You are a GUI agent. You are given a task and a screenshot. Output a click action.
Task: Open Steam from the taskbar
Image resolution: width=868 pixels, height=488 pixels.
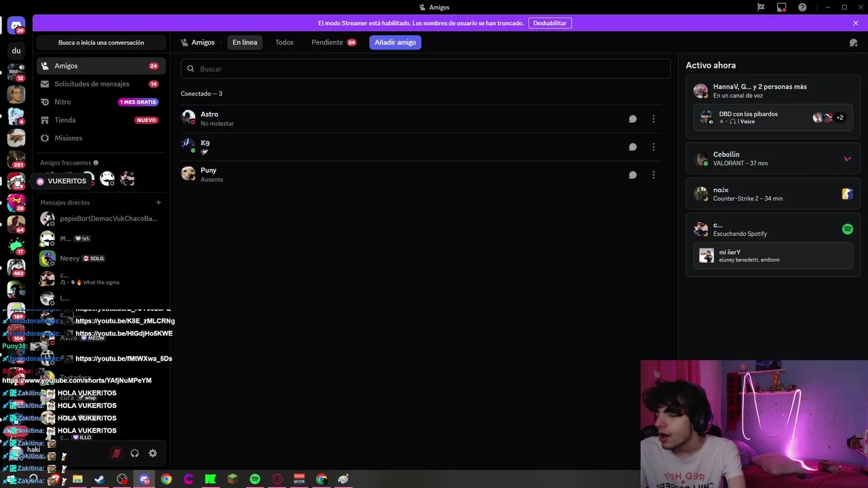coord(100,479)
